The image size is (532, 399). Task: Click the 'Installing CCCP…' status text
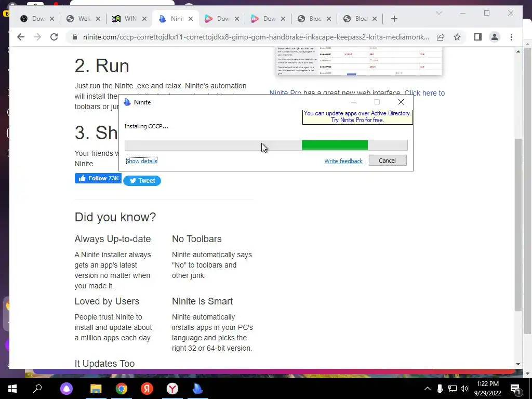(x=146, y=126)
